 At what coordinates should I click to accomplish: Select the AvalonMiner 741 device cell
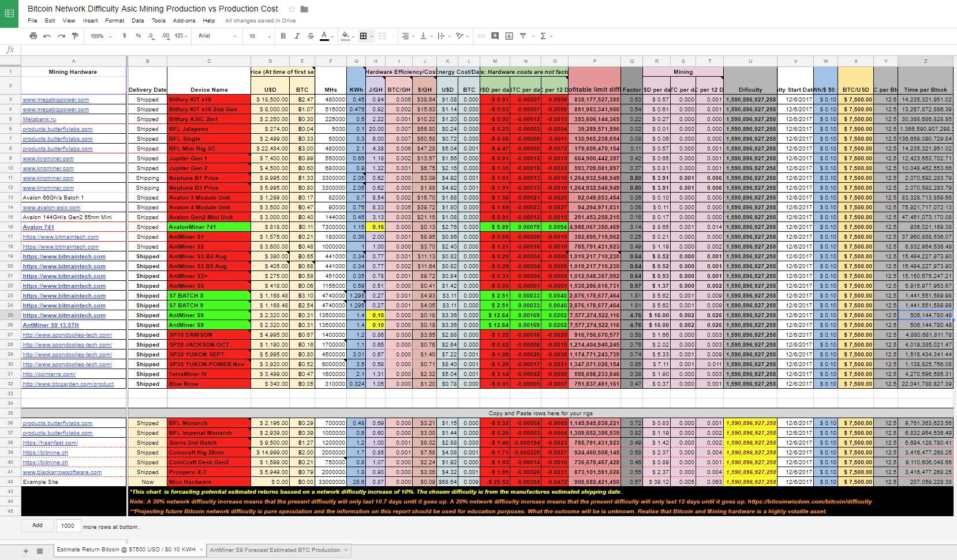tap(209, 227)
